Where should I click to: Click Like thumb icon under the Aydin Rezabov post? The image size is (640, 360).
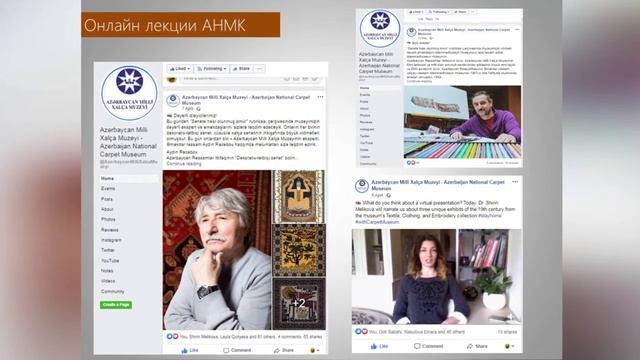click(x=184, y=351)
